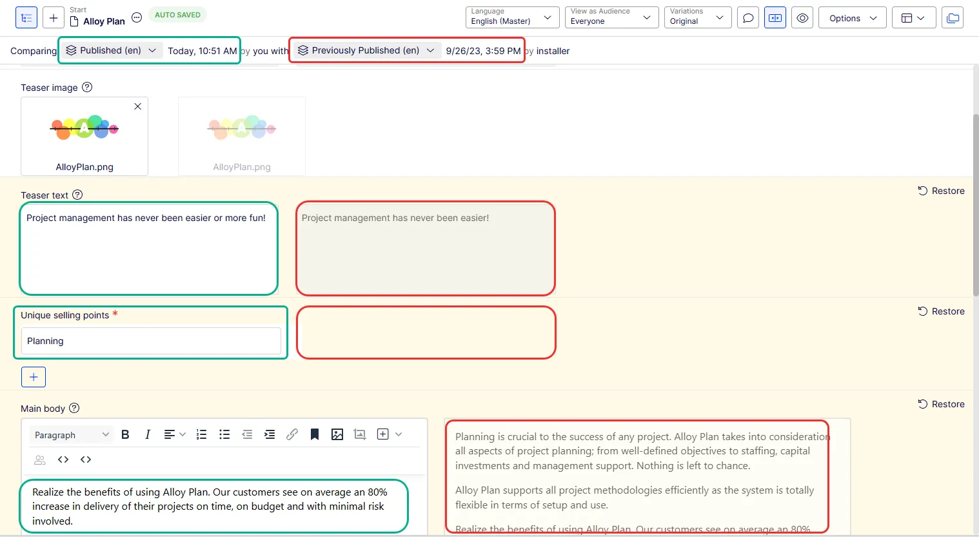This screenshot has width=979, height=560.
Task: Click the increase indent icon
Action: pyautogui.click(x=270, y=434)
